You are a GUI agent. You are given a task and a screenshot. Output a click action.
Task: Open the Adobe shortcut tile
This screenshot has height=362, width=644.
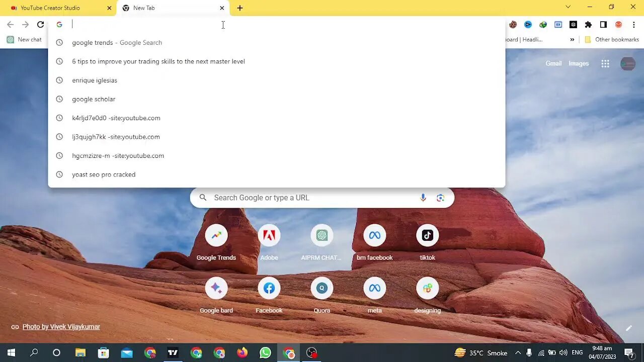click(269, 243)
